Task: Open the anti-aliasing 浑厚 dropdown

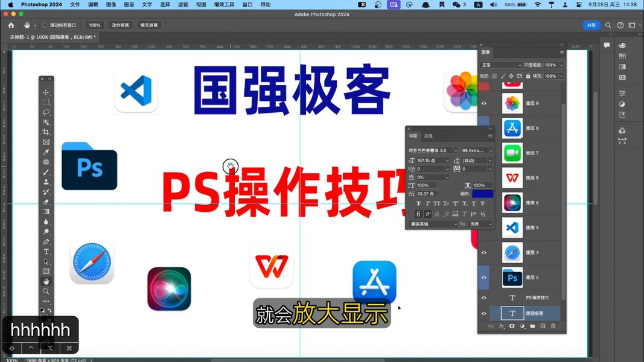Action: point(480,224)
